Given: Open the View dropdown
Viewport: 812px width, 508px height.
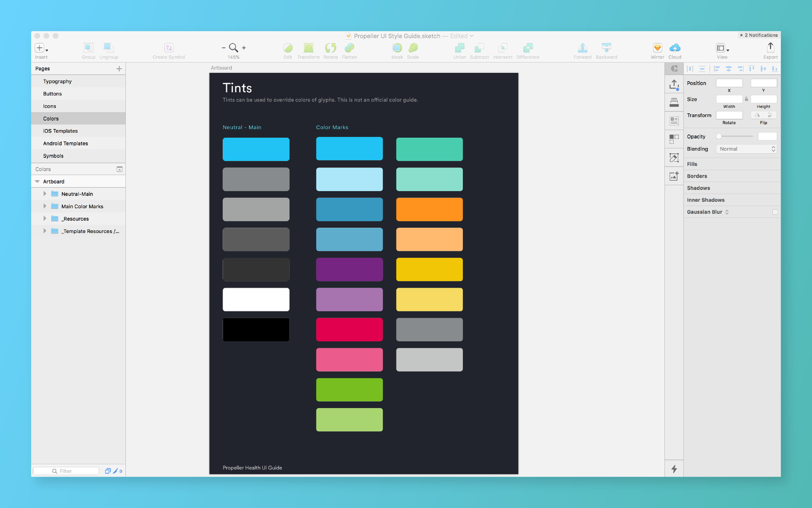Looking at the screenshot, I should (x=722, y=48).
